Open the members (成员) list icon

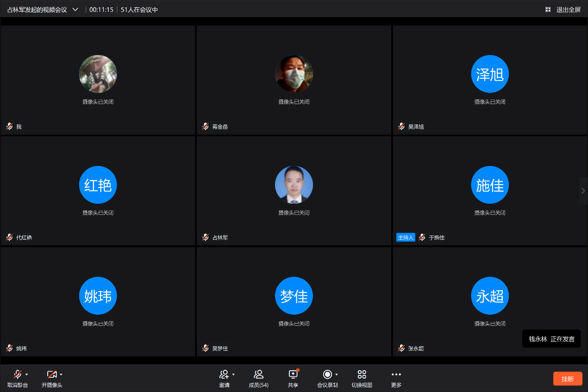click(x=258, y=374)
